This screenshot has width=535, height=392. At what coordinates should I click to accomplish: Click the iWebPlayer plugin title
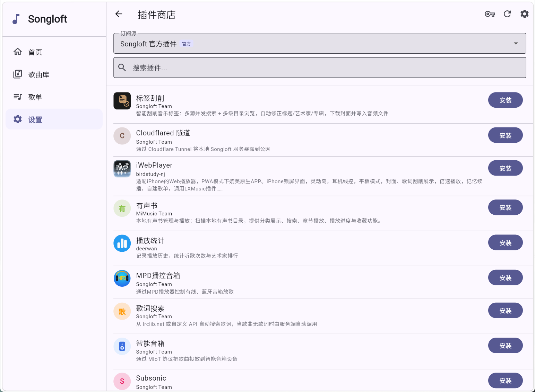click(154, 165)
